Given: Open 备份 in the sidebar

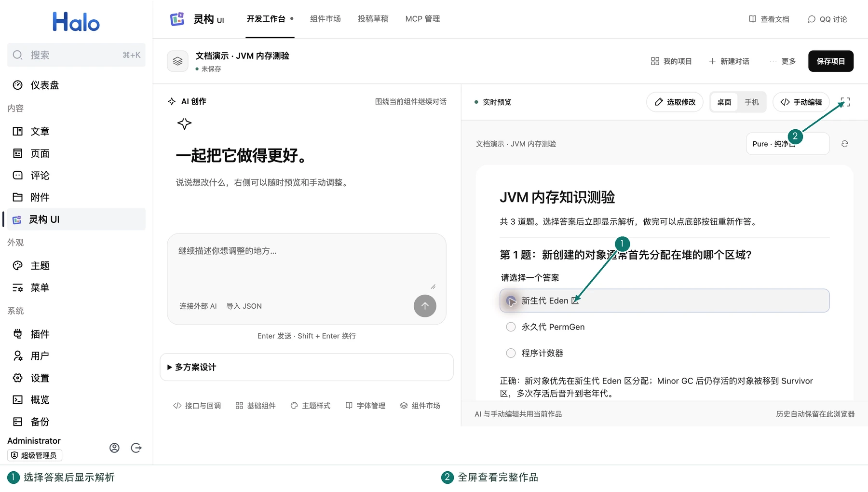Looking at the screenshot, I should click(x=76, y=422).
